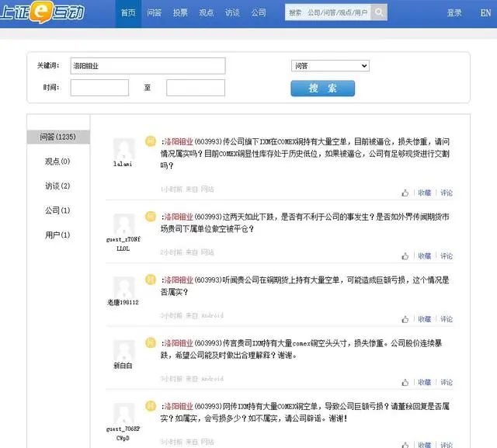This screenshot has height=448, width=497.
Task: Click the 上证e互动 logo
Action: [x=42, y=12]
